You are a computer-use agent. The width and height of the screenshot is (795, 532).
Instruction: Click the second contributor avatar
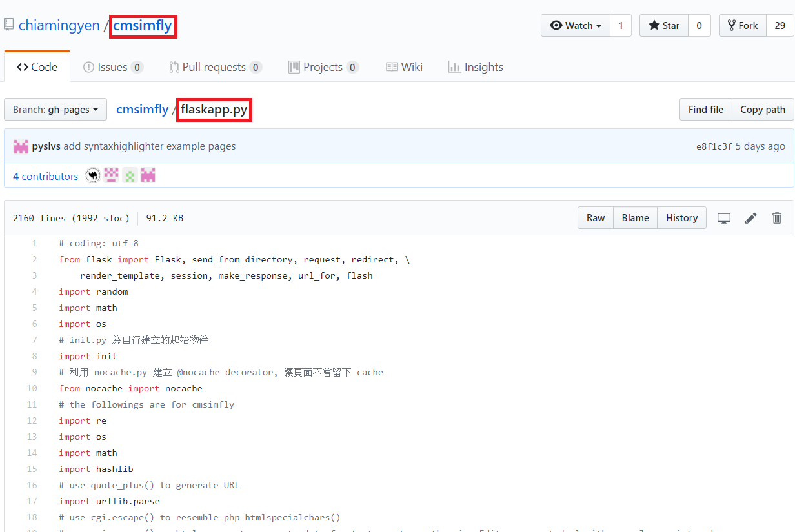112,176
